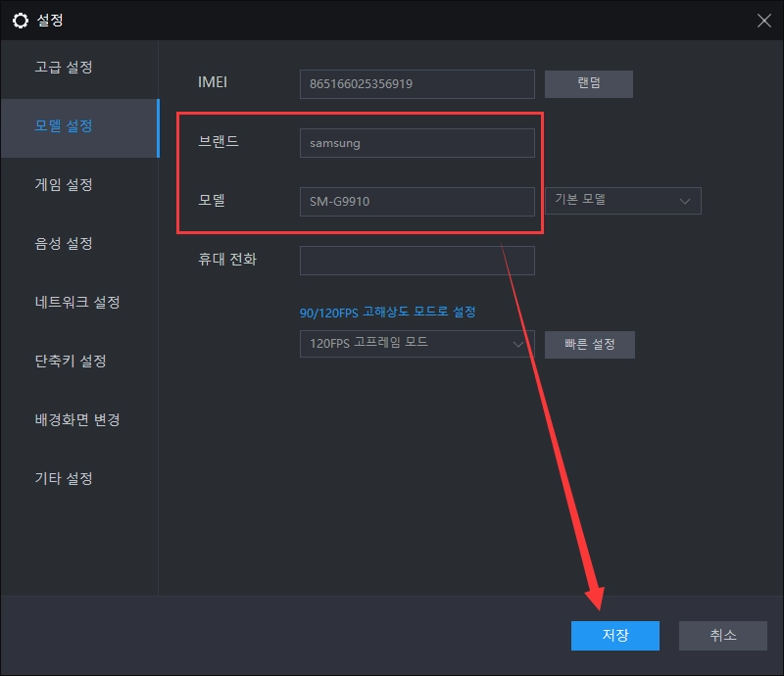Open the 배경화면 변경 (Change Wallpaper) section
784x676 pixels.
click(x=76, y=419)
